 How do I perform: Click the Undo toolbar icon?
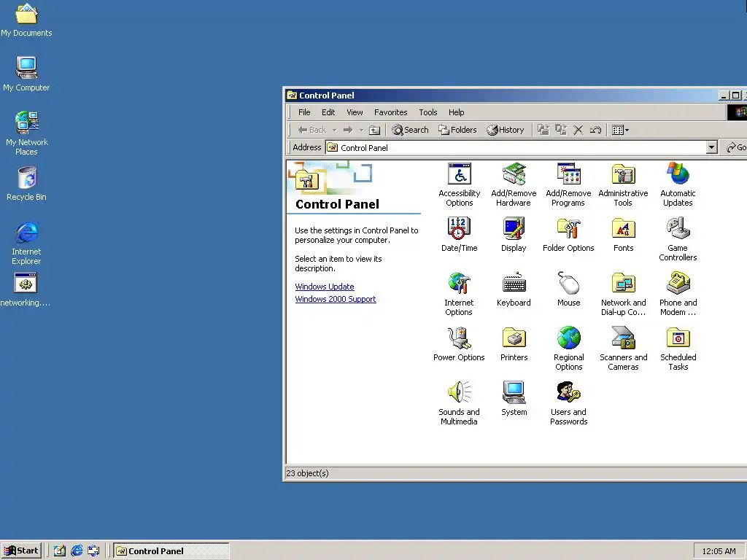(x=595, y=130)
